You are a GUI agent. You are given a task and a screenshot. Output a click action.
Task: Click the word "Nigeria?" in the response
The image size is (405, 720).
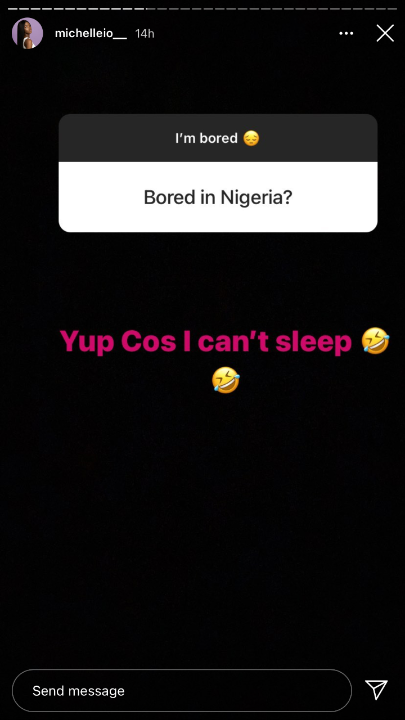[x=257, y=198]
